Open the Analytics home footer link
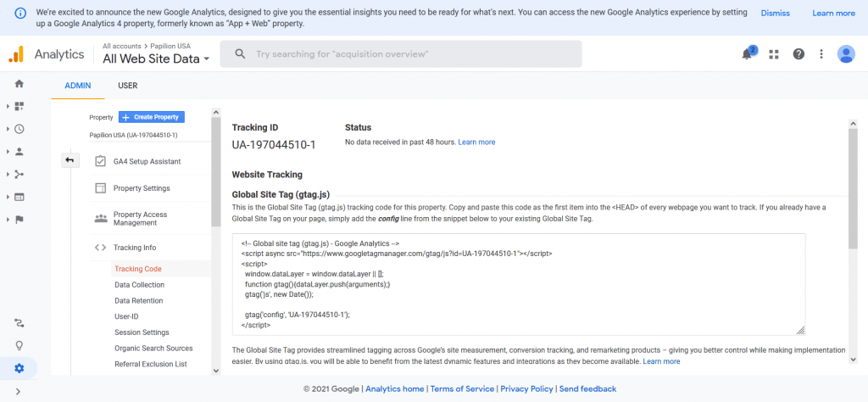The image size is (868, 402). 395,389
